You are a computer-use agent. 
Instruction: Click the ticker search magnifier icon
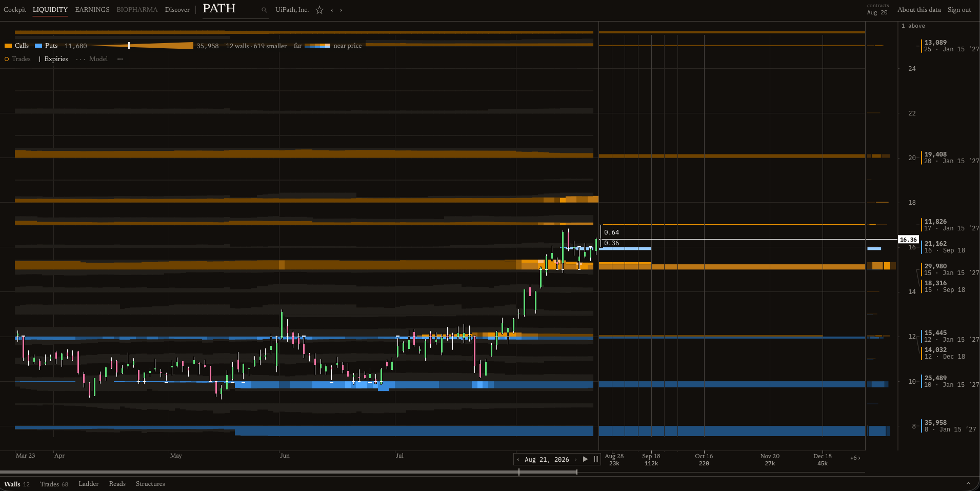coord(264,10)
